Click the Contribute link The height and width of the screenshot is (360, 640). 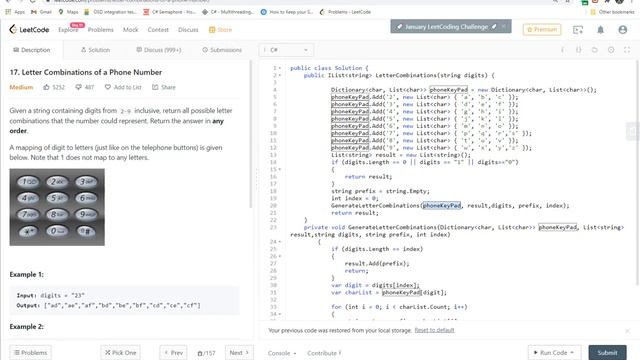[x=324, y=353]
